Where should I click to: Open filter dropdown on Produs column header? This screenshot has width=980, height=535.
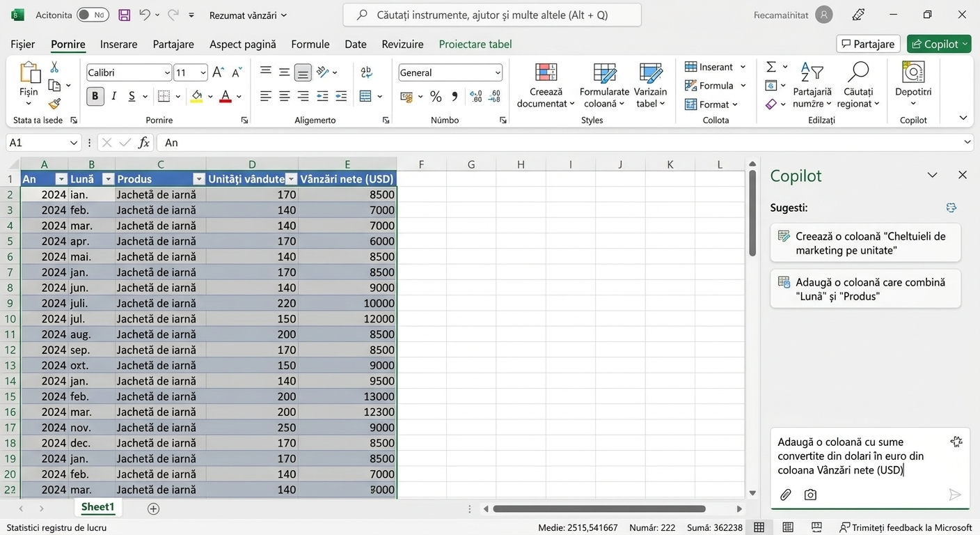click(198, 179)
